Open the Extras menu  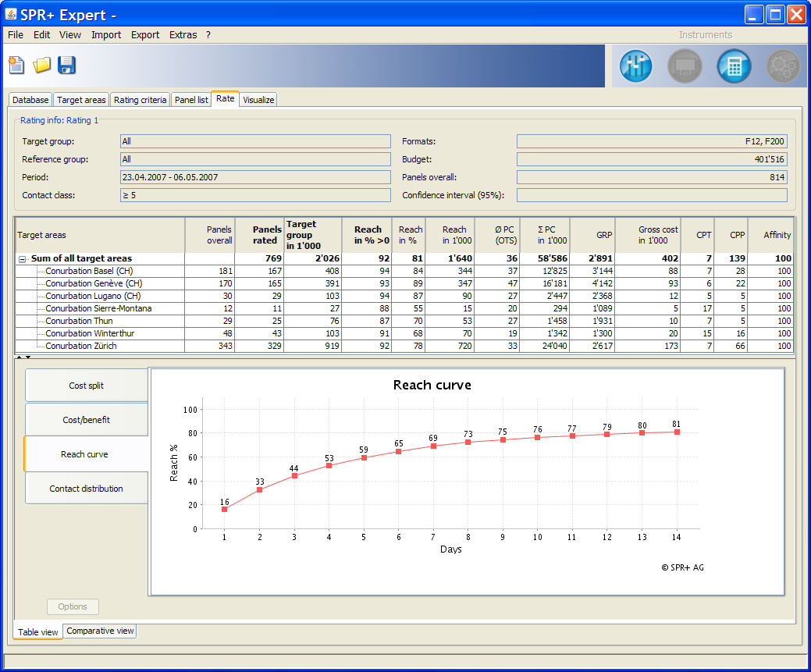(x=183, y=35)
